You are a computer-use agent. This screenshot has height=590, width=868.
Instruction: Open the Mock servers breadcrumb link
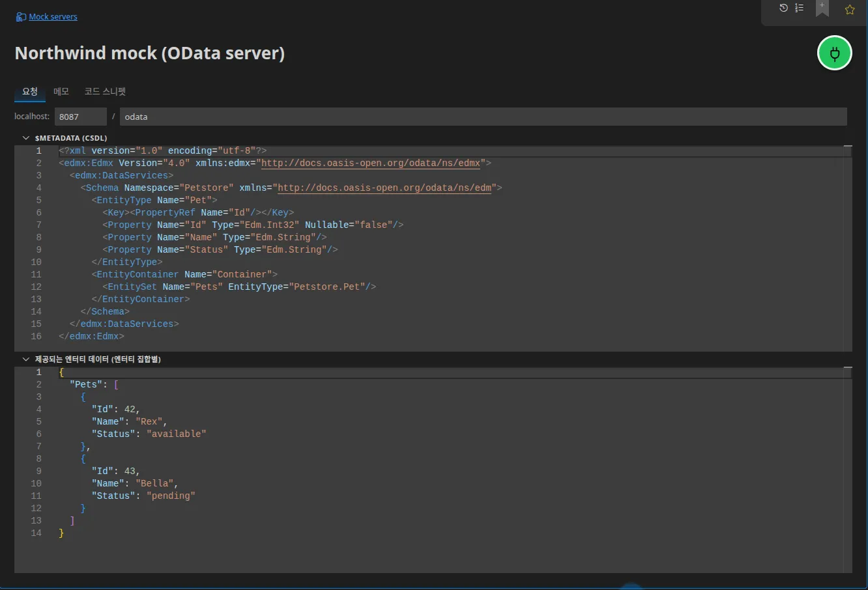[53, 17]
